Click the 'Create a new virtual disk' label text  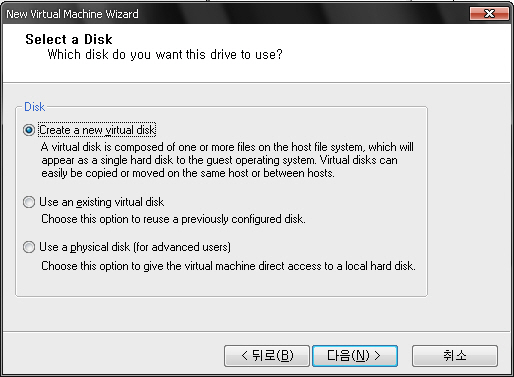[97, 130]
